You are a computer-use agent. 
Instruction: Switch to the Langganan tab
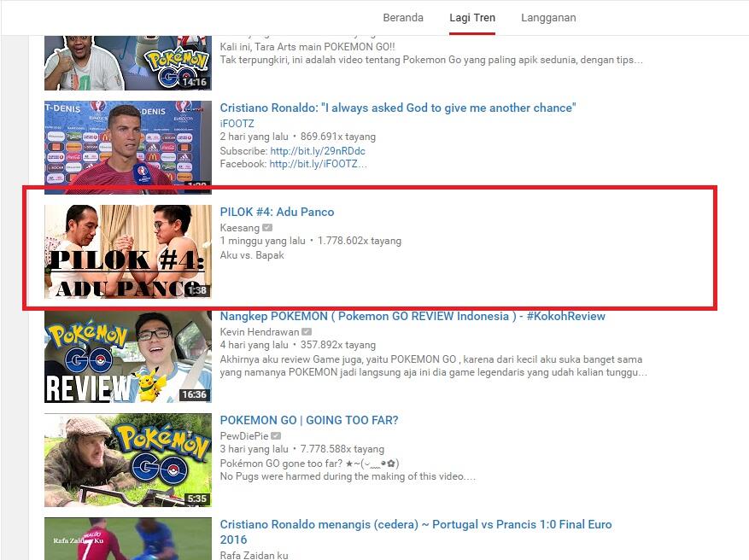(x=548, y=18)
